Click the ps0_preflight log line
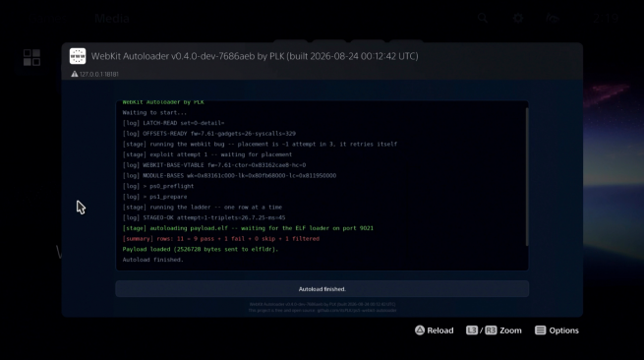Viewport: 644px width, 360px height. click(x=158, y=186)
